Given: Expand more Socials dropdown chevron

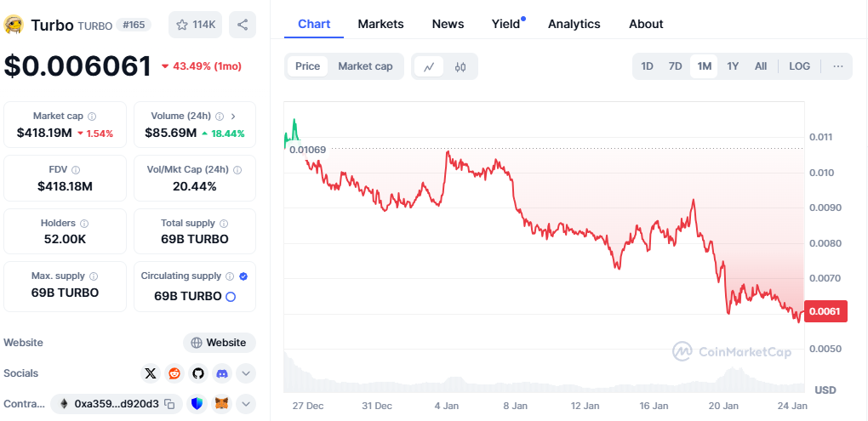Looking at the screenshot, I should coord(246,373).
